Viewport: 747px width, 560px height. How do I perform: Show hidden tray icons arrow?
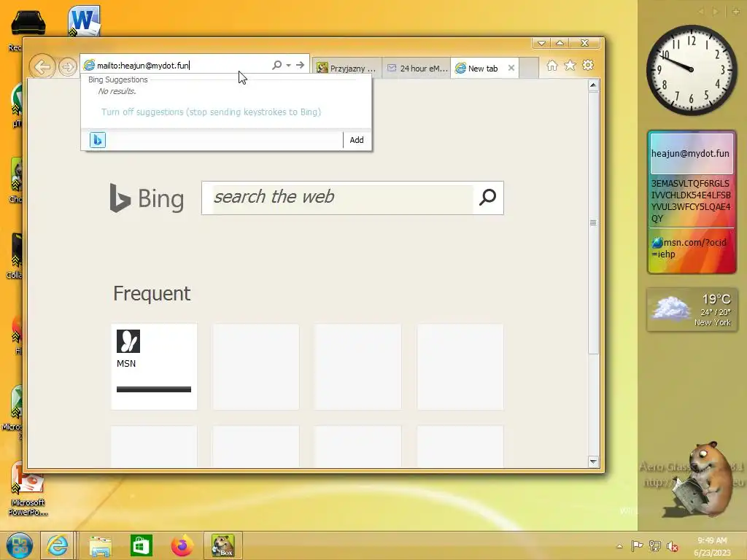[619, 546]
